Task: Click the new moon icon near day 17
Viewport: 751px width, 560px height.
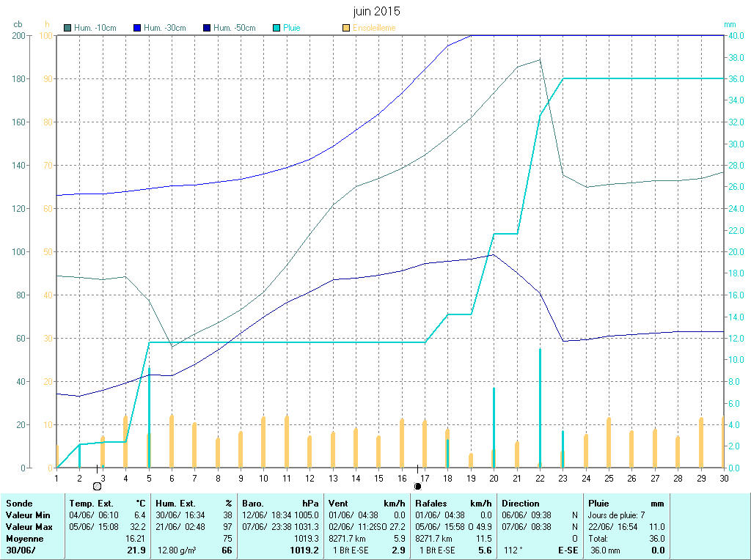Action: [418, 486]
